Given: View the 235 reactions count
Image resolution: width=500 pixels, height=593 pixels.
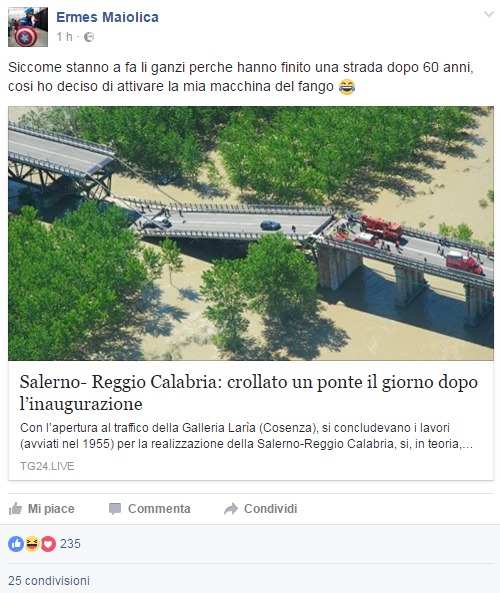Looking at the screenshot, I should tap(70, 543).
